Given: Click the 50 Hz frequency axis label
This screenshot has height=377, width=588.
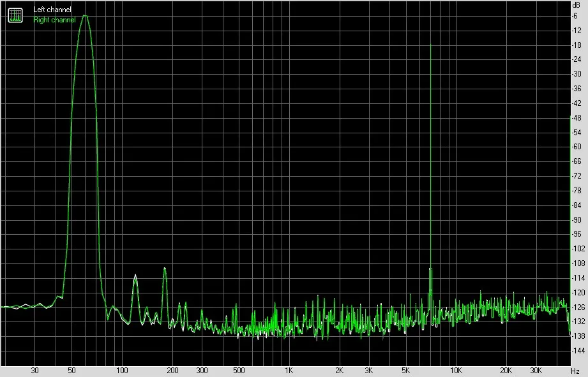Looking at the screenshot, I should coord(72,371).
